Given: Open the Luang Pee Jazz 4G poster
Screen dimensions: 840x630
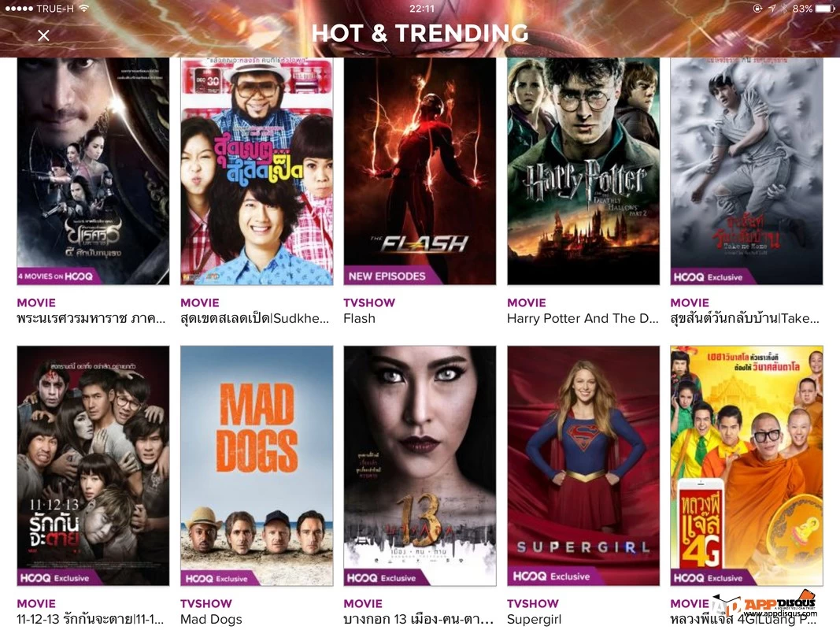Looking at the screenshot, I should point(746,465).
